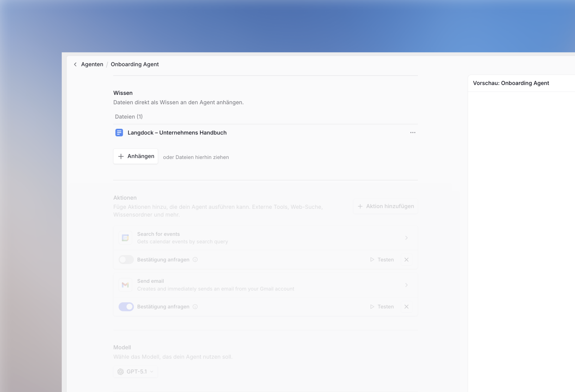Remove the Search for events action

(406, 260)
